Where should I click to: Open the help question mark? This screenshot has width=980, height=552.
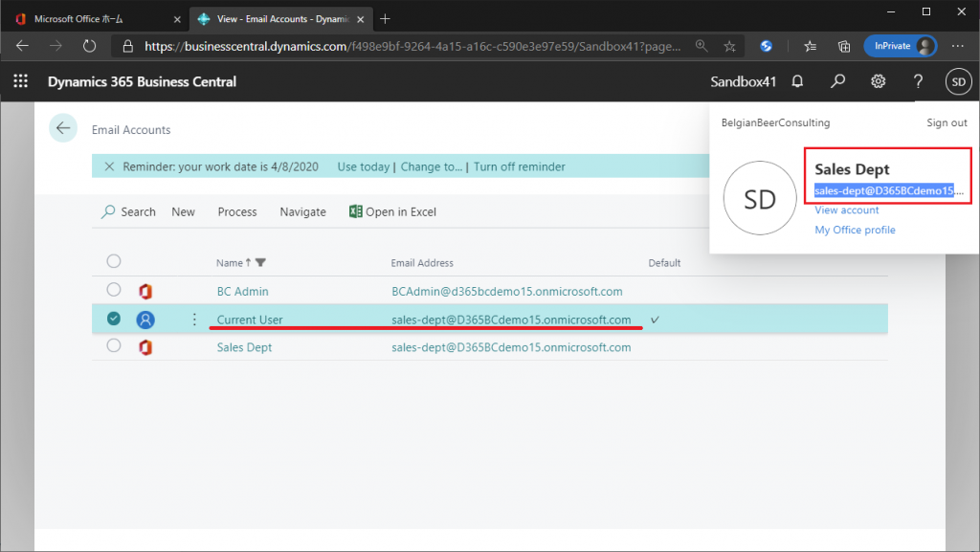(918, 82)
